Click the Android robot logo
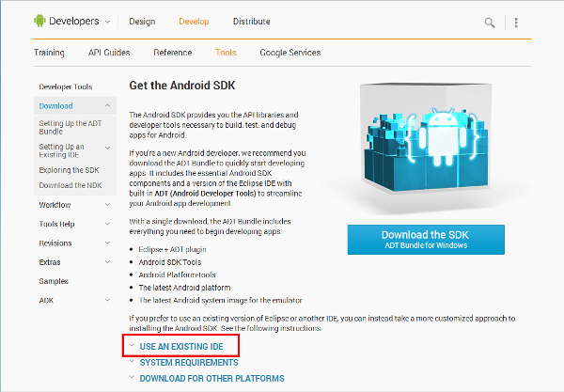This screenshot has height=392, width=564. [39, 21]
